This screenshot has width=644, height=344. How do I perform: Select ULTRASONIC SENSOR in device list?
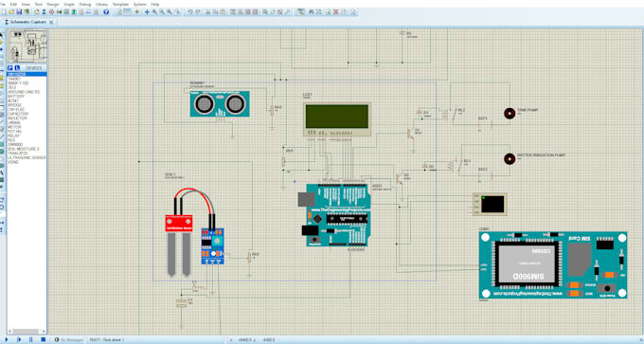pos(27,157)
